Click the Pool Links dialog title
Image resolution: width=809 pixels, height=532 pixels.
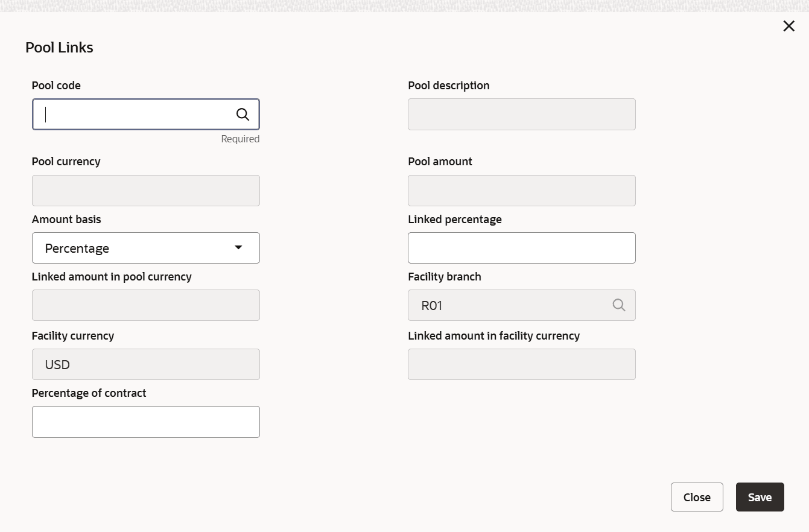coord(59,48)
